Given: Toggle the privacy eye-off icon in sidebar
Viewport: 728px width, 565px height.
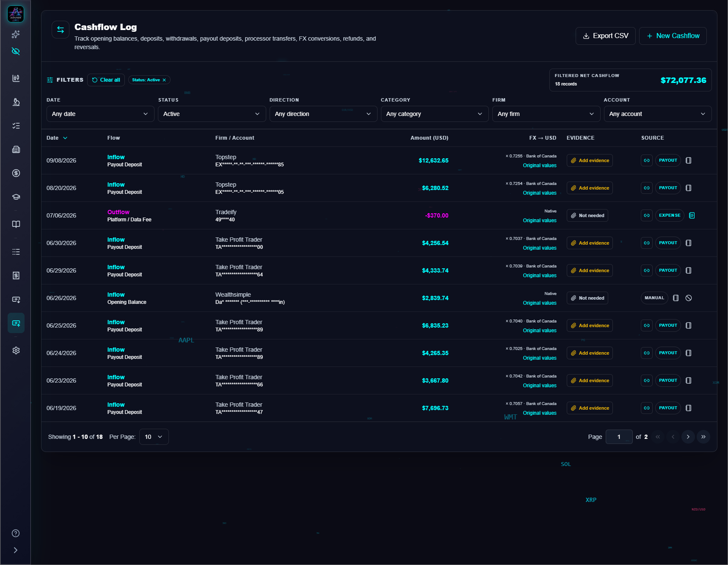Looking at the screenshot, I should point(16,52).
